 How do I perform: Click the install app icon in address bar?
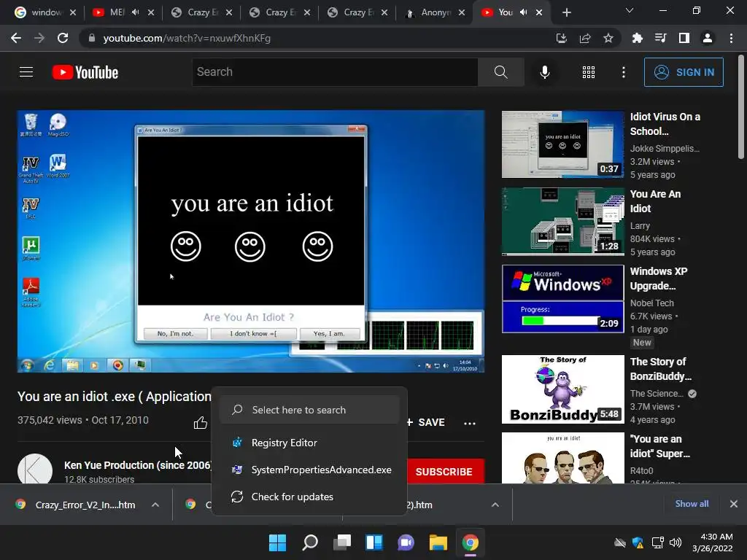(562, 38)
